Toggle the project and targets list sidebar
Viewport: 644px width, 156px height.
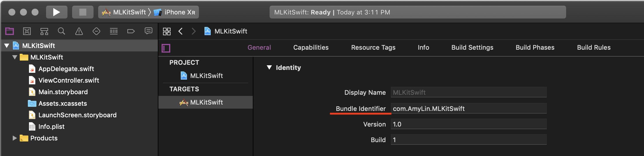(166, 48)
